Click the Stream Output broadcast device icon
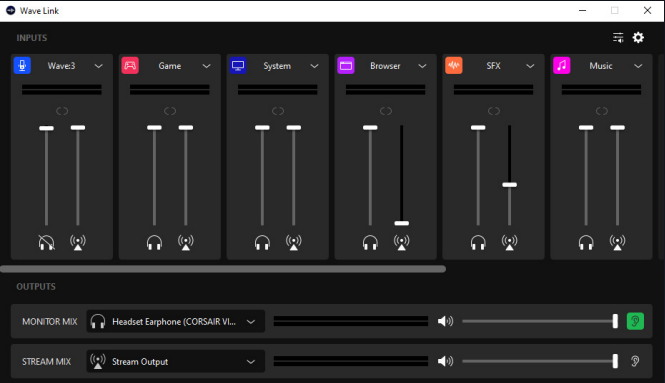 [x=98, y=361]
